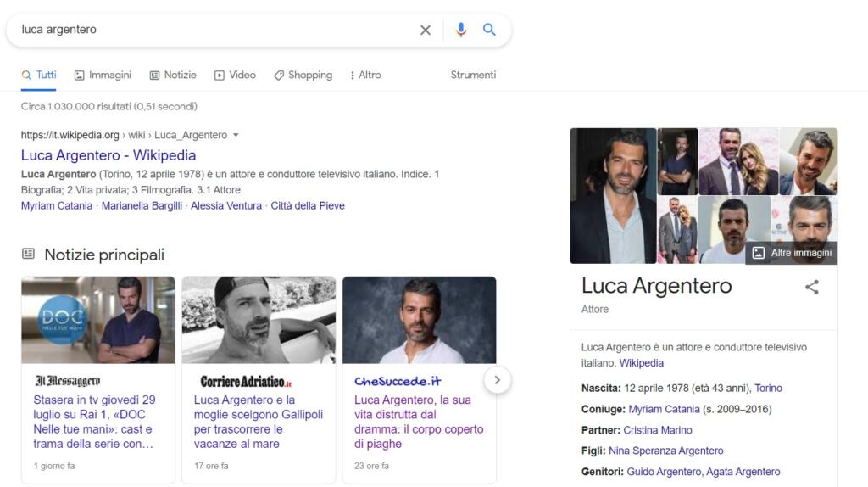Screen dimensions: 868x487
Task: Open the Agata Argentero link
Action: pos(743,472)
